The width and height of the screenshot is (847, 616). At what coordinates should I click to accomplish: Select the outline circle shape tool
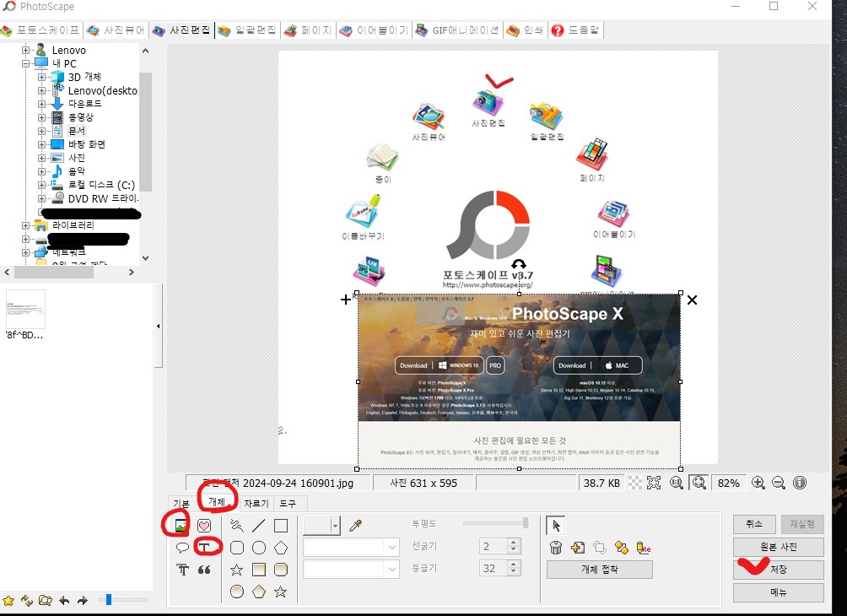(259, 548)
